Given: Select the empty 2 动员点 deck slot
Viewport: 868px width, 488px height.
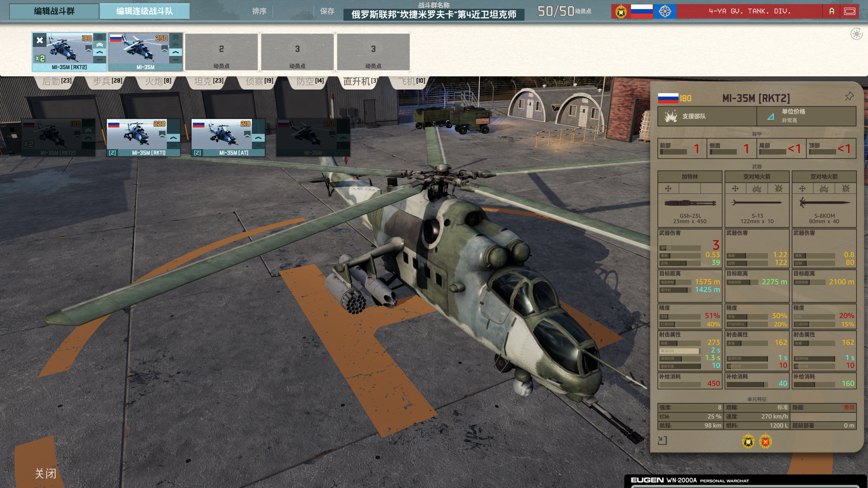Looking at the screenshot, I should point(221,52).
